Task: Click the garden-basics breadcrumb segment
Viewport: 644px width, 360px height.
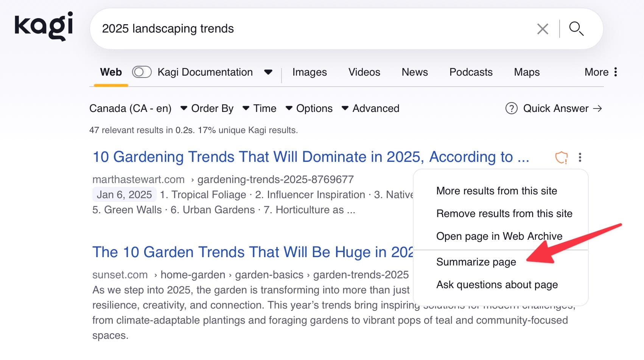Action: (269, 275)
